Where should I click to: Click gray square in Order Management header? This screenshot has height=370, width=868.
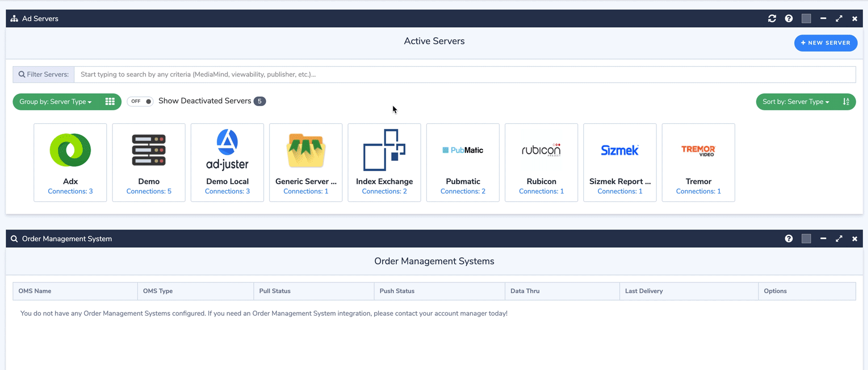(x=806, y=238)
